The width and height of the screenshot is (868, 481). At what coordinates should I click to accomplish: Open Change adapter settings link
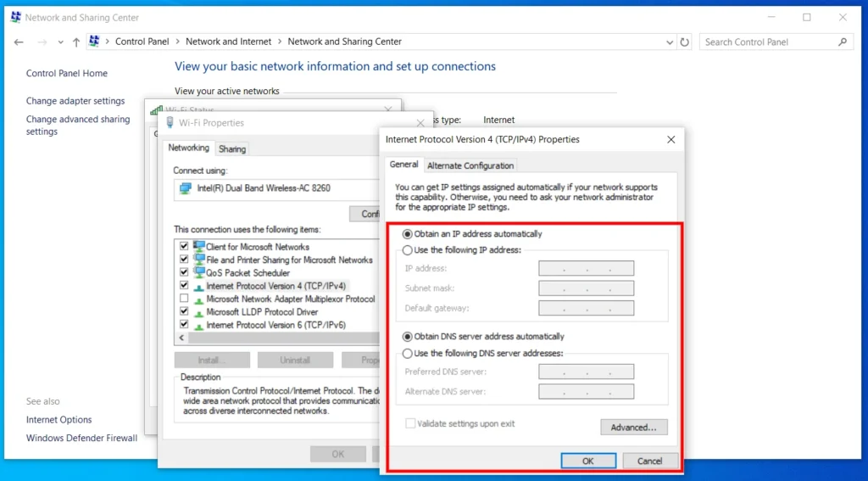[75, 101]
